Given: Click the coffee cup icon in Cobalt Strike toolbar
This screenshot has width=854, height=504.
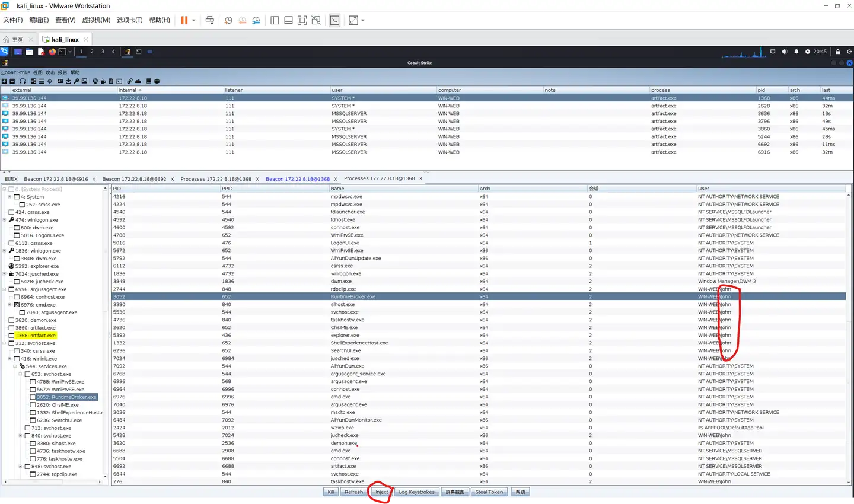Looking at the screenshot, I should point(103,81).
